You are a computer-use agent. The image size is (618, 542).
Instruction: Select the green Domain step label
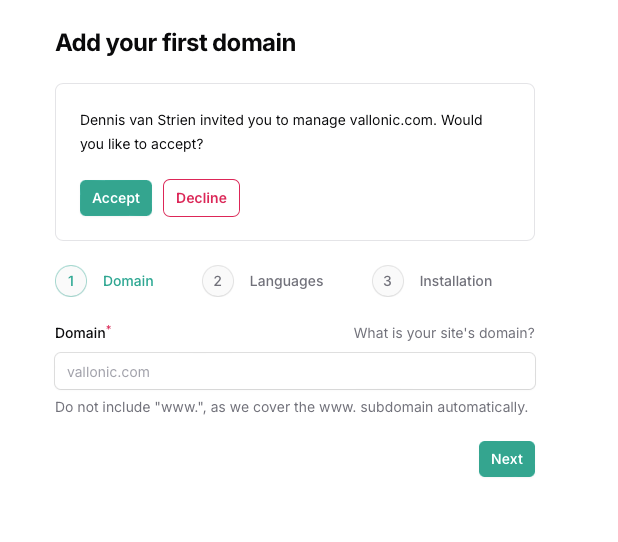128,281
